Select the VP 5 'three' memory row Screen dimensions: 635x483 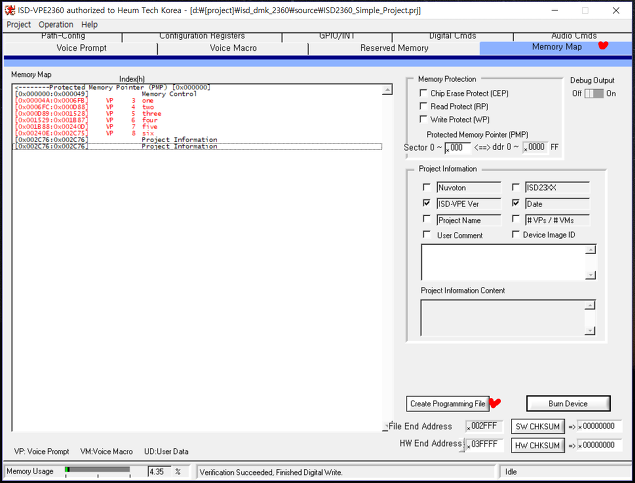198,113
